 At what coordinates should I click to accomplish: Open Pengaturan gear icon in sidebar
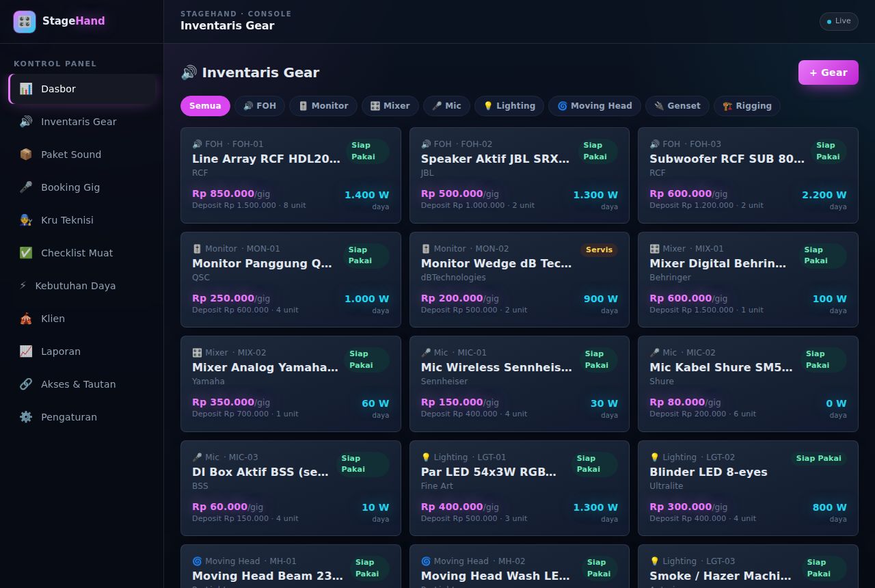click(x=26, y=417)
